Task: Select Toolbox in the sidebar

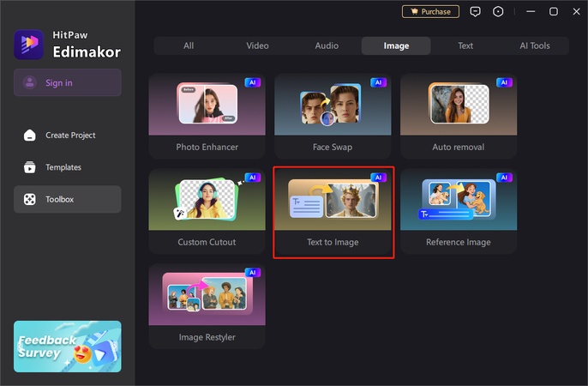Action: 68,199
